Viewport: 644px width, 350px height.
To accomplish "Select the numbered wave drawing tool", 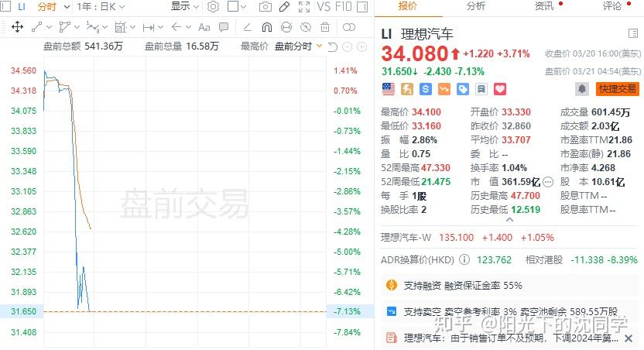I will (92, 28).
